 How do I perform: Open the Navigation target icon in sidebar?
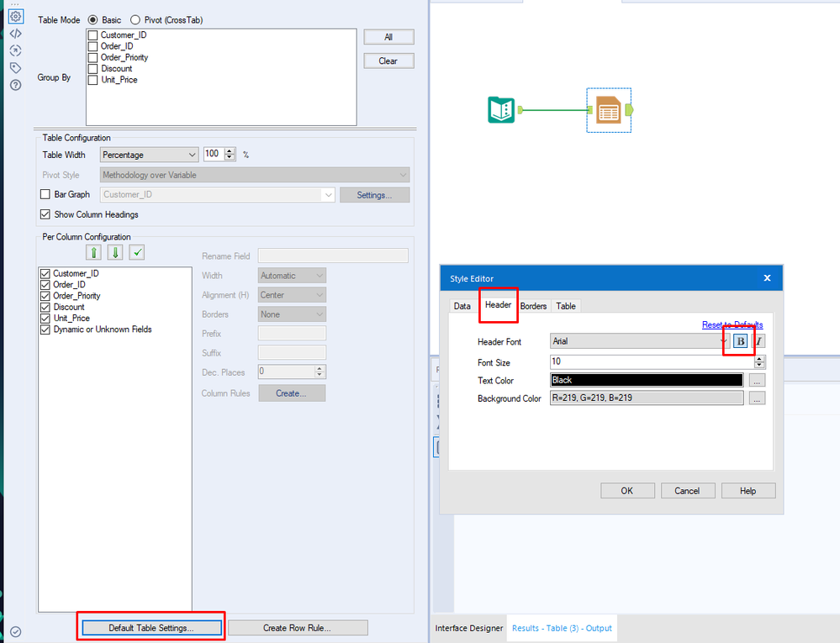tap(15, 51)
